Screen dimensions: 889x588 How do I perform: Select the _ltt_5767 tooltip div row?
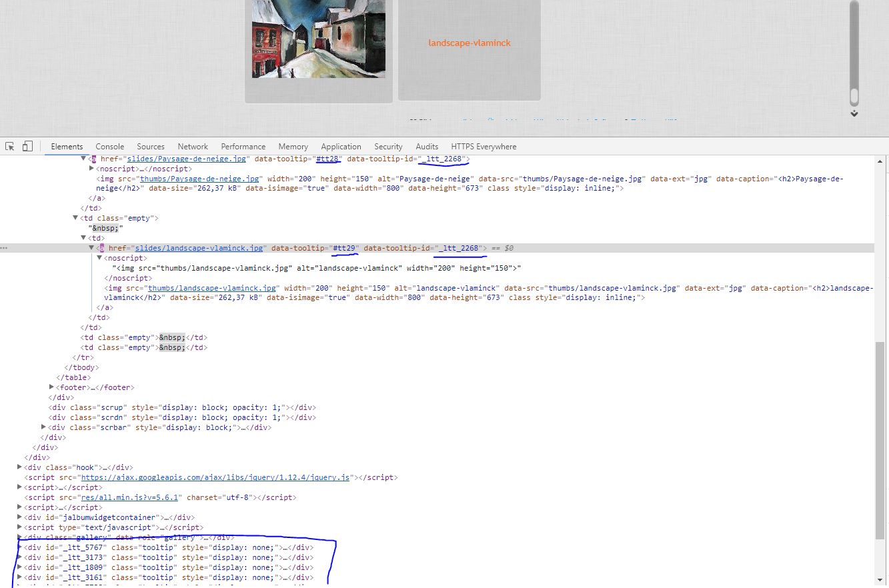click(169, 547)
